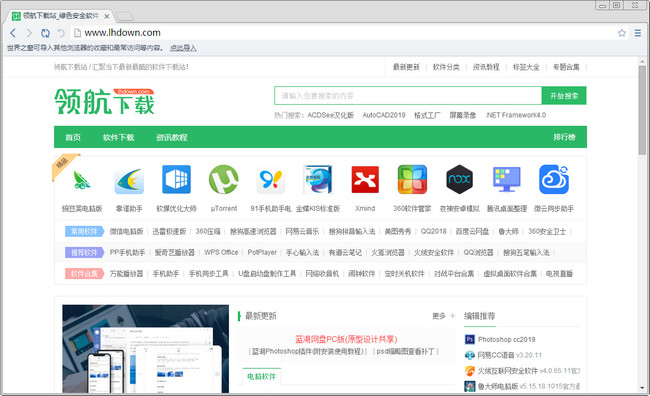Open 火绒互联网安全软件 recommendation icon
The width and height of the screenshot is (650, 396).
(x=469, y=371)
